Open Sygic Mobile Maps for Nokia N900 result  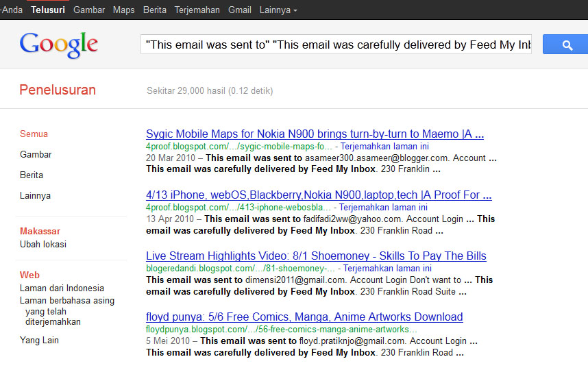(x=315, y=134)
